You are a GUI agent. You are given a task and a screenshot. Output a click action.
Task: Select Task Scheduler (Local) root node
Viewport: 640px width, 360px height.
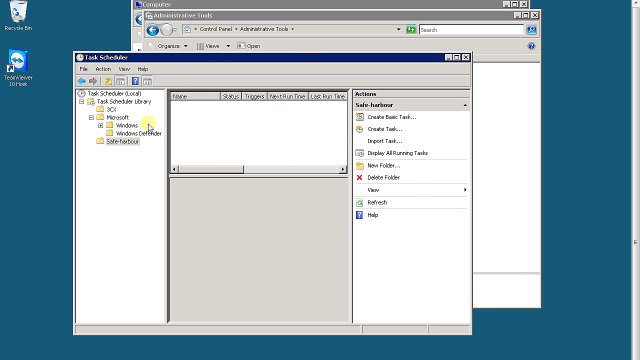pos(114,93)
